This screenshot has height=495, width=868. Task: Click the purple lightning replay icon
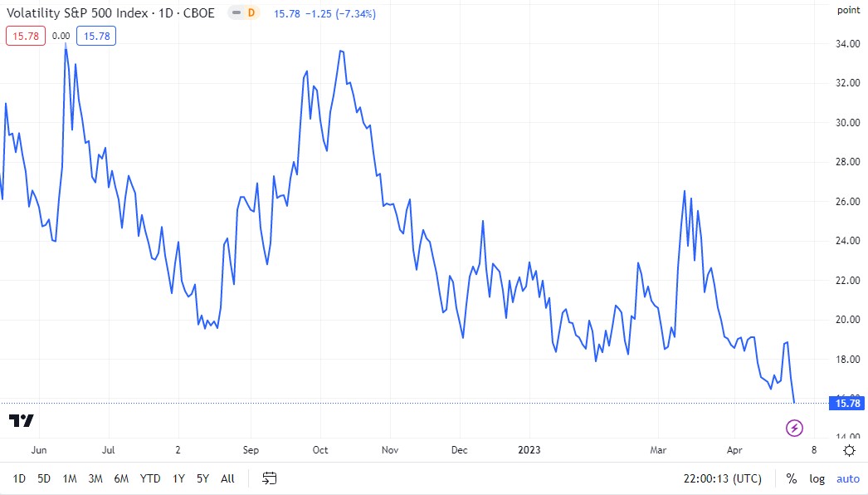794,428
